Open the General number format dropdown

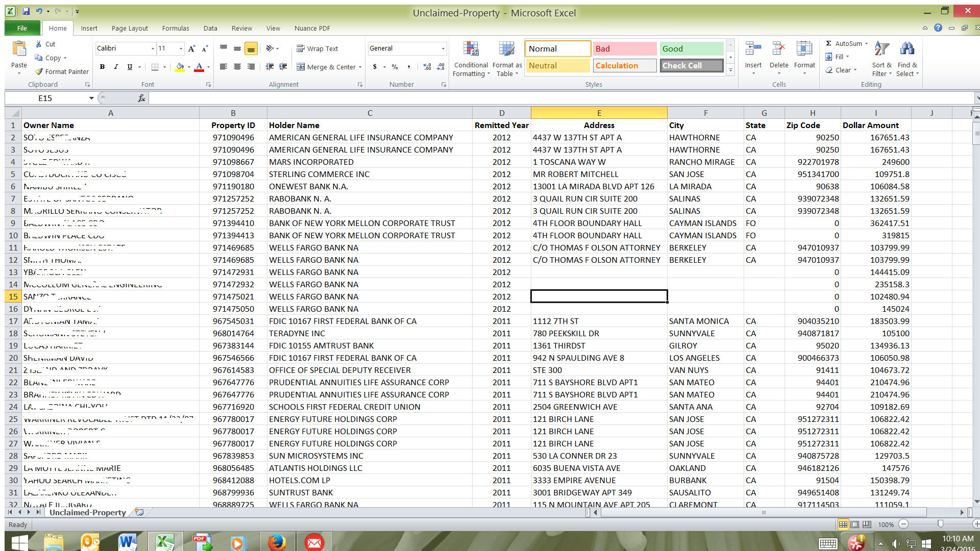point(443,48)
